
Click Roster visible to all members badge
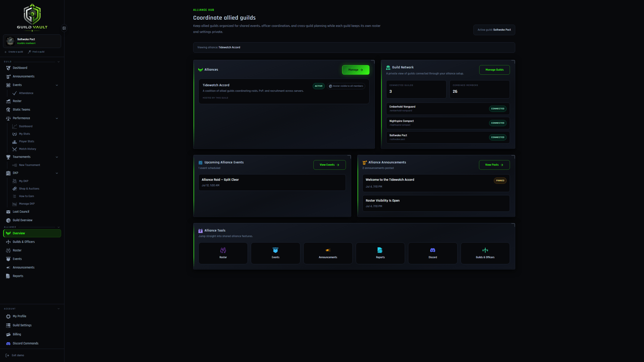tap(346, 86)
